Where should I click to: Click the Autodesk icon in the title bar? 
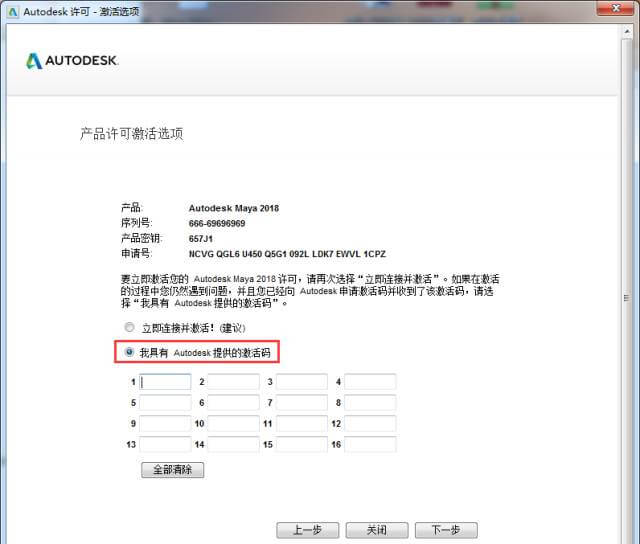13,11
